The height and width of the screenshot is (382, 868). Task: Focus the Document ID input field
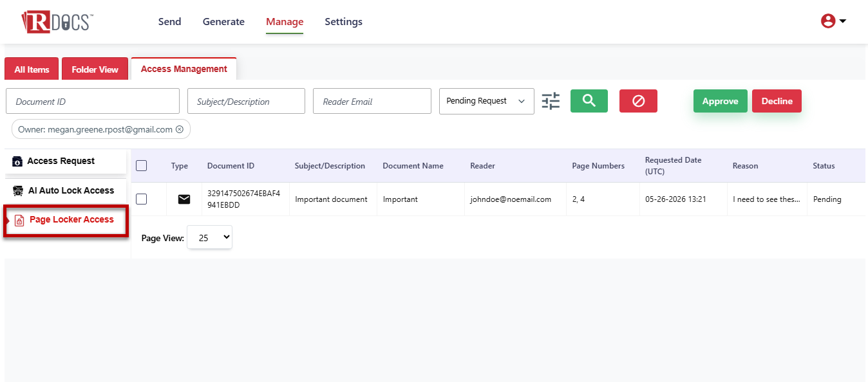point(93,101)
